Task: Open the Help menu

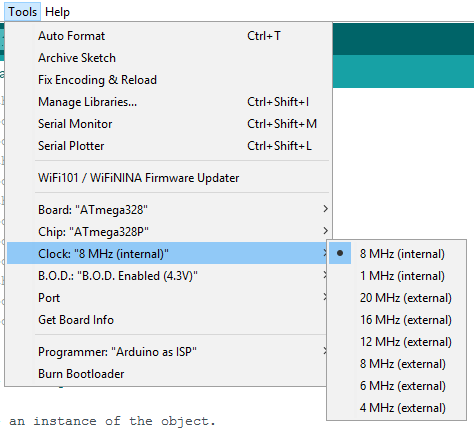Action: pyautogui.click(x=57, y=12)
